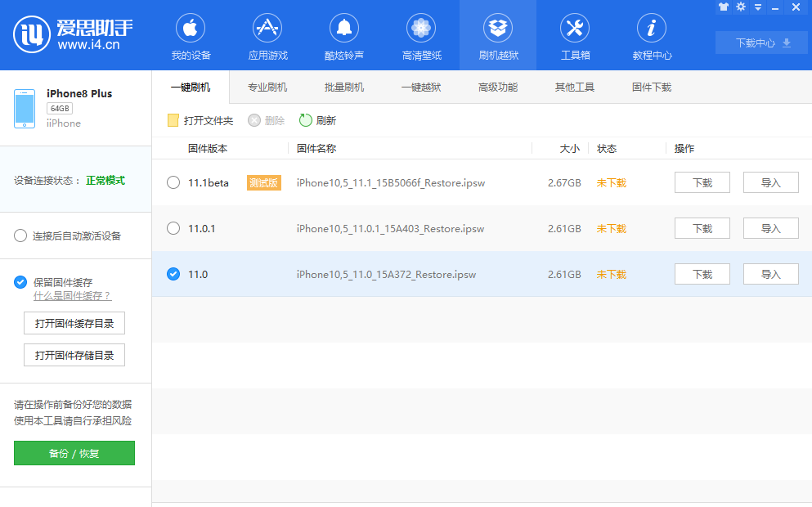This screenshot has height=507, width=812.
Task: Click 正常模式 connection status text
Action: tap(105, 180)
